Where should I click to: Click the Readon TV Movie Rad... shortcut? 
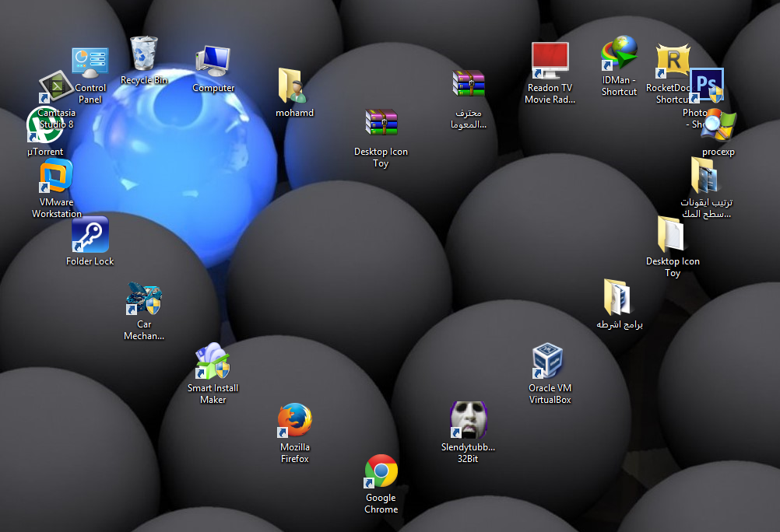click(x=550, y=61)
